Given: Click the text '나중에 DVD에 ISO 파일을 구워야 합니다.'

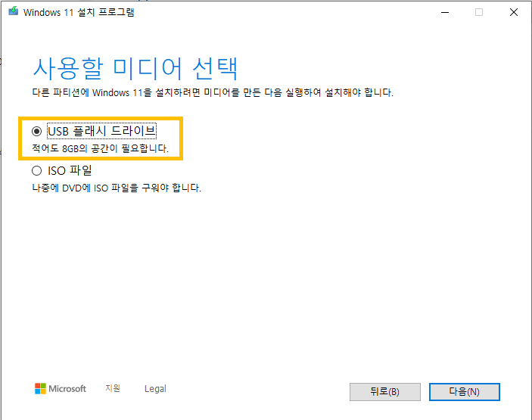Looking at the screenshot, I should tap(117, 188).
